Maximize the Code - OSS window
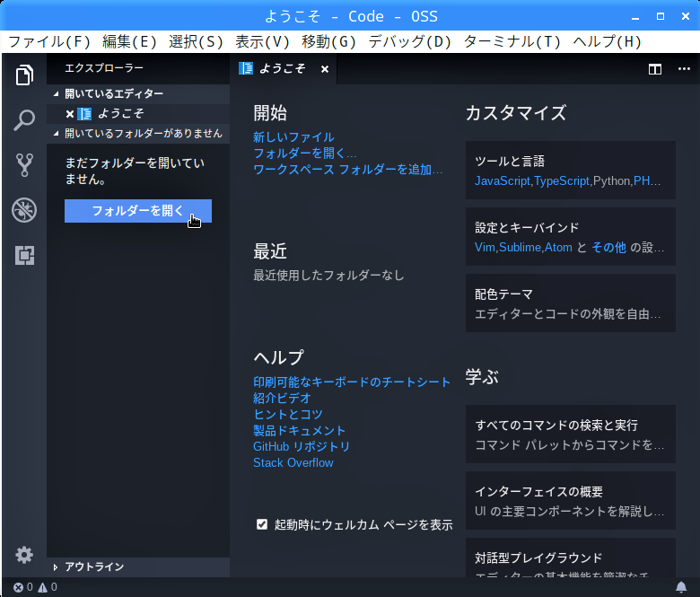 661,16
